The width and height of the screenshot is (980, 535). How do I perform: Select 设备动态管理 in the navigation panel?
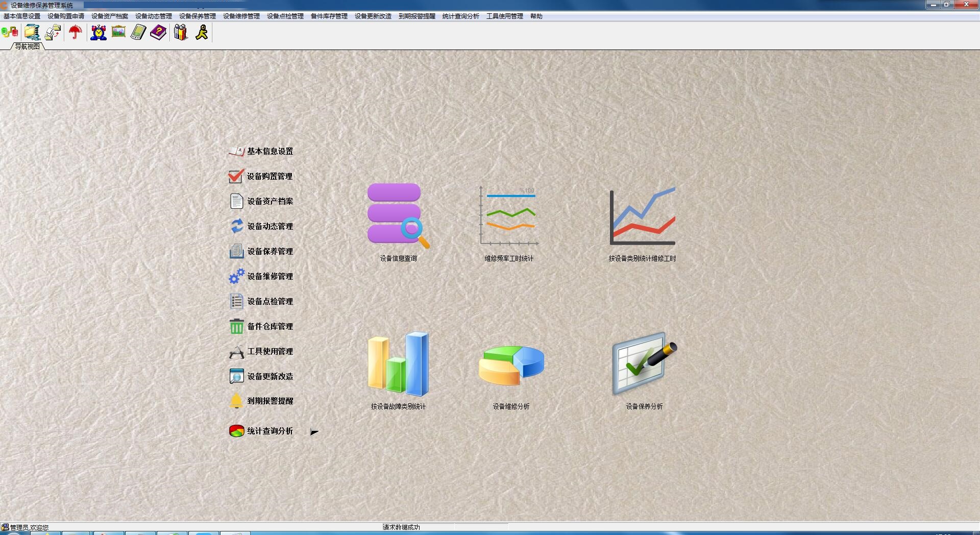(x=261, y=226)
